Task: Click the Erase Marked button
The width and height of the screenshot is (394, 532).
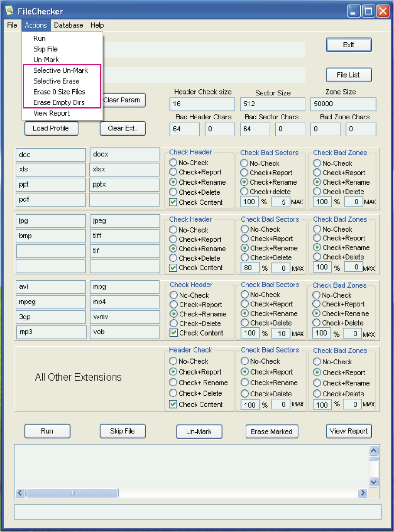Action: click(x=272, y=431)
